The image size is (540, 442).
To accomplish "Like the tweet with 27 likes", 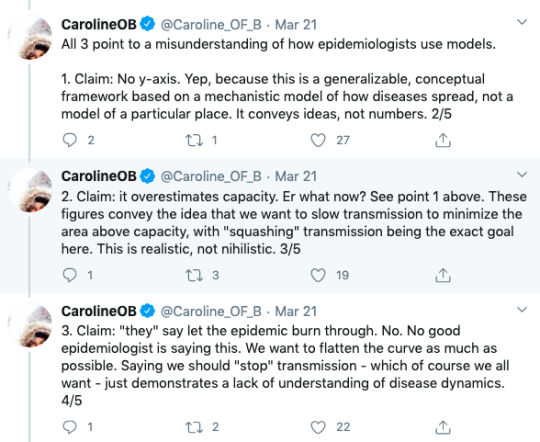I will pyautogui.click(x=318, y=140).
